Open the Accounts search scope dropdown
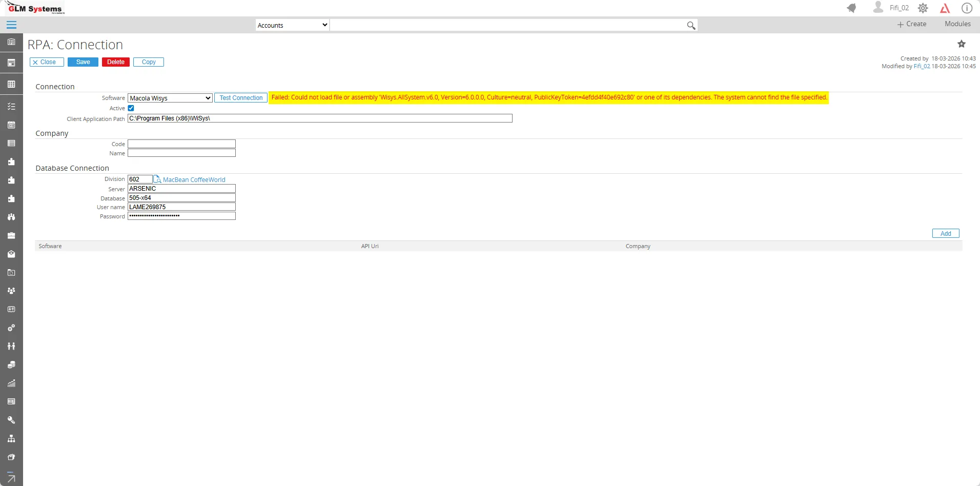Screen dimensions: 980x486 coord(292,25)
